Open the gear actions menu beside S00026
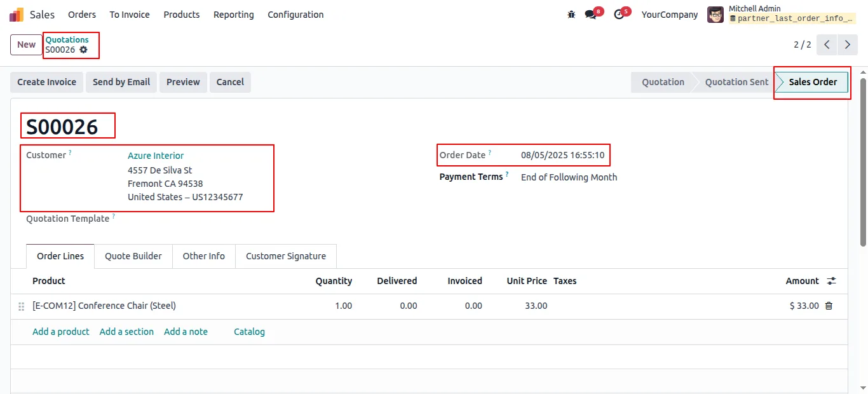The width and height of the screenshot is (868, 394). point(83,50)
